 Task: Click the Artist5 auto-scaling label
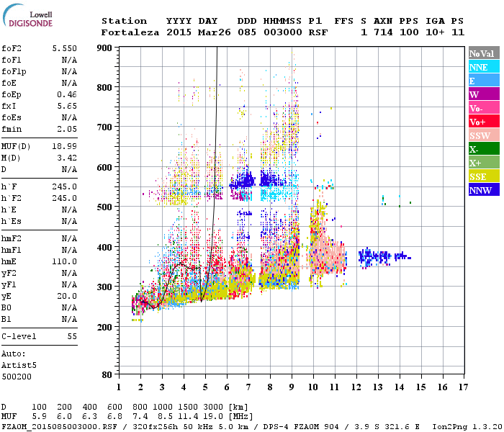click(19, 366)
